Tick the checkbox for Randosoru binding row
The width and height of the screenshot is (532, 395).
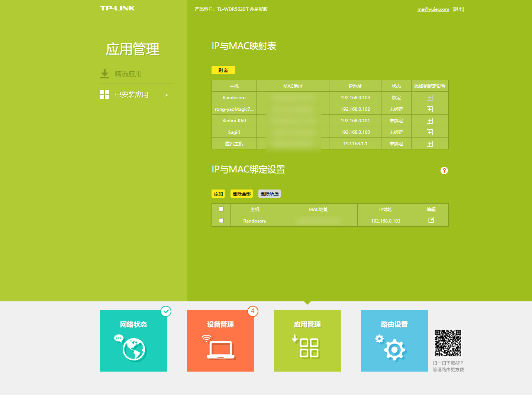222,221
